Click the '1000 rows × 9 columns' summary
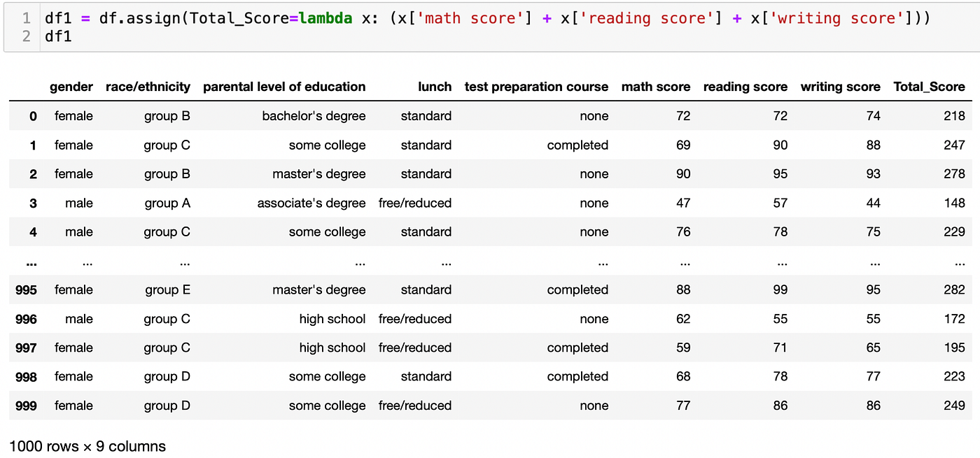Screen dimensions: 980x458 [x=87, y=446]
